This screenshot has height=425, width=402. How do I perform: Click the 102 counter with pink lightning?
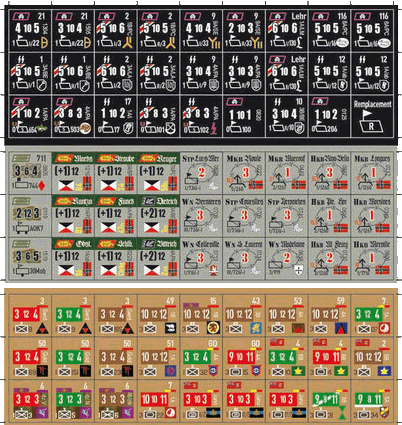point(201,116)
